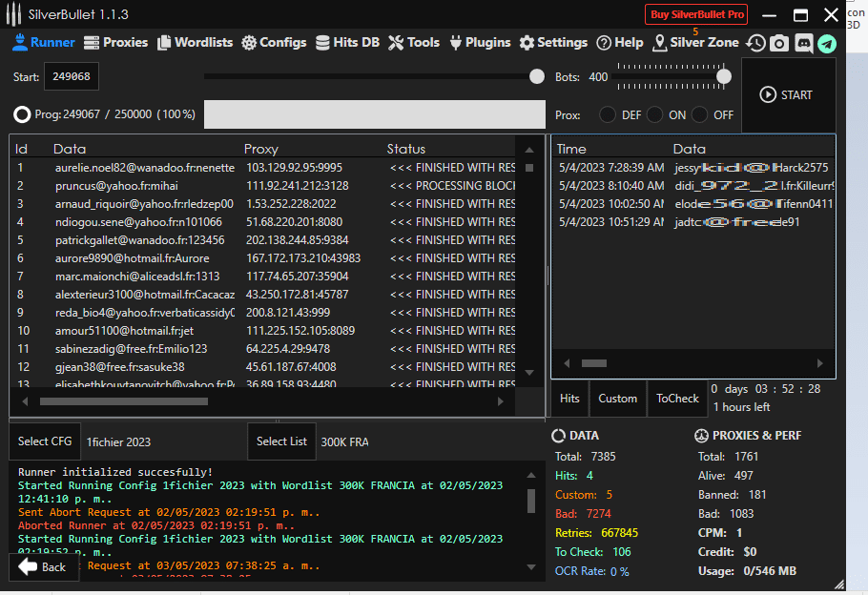Open the Discord icon link

click(x=803, y=43)
